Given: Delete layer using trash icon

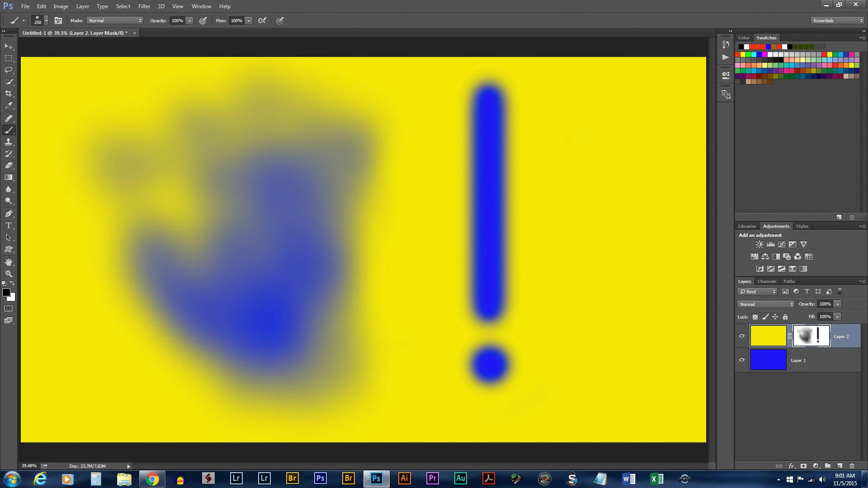Looking at the screenshot, I should point(852,466).
